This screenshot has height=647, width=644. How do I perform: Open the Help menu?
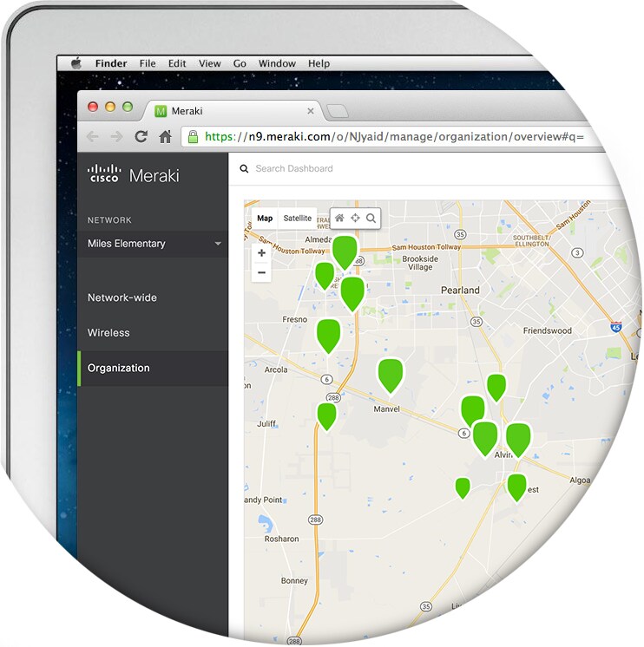click(319, 63)
